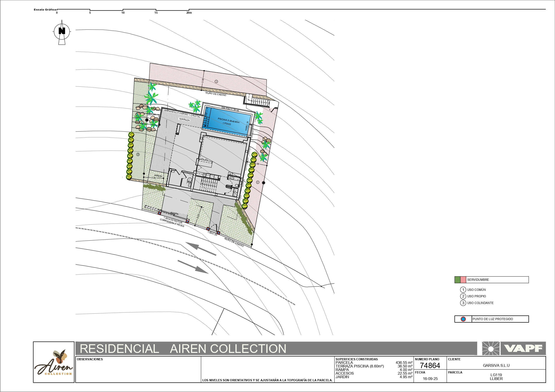The height and width of the screenshot is (392, 555).
Task: Click the sunburst emblem beside VAPF
Action: (491, 348)
